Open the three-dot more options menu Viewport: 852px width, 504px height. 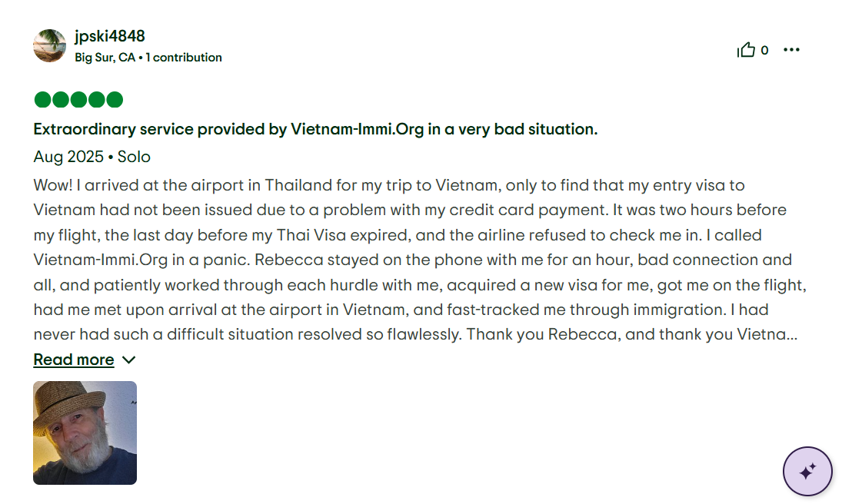[x=791, y=51]
